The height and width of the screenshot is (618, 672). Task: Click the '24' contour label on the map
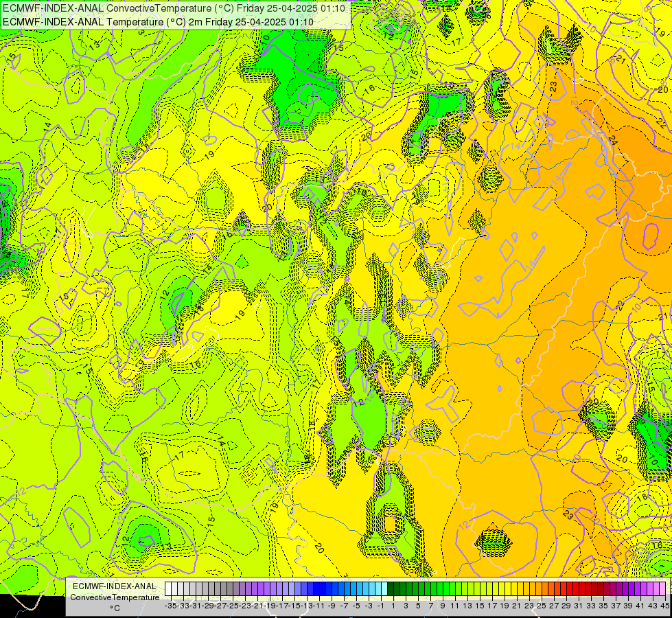(613, 140)
